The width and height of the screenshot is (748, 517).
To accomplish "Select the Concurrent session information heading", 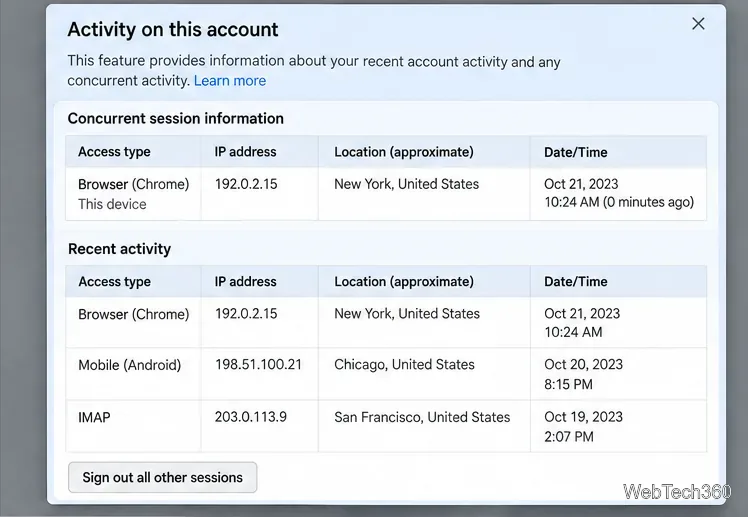I will [176, 118].
